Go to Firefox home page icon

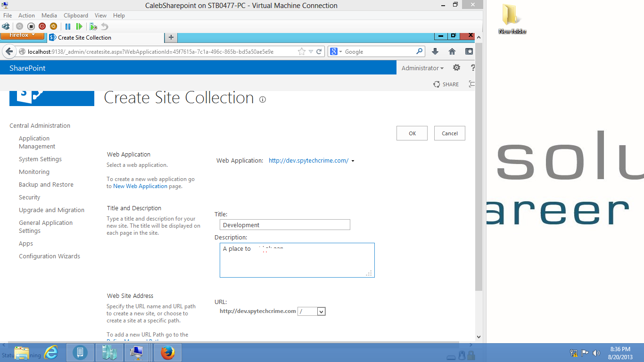tap(452, 51)
